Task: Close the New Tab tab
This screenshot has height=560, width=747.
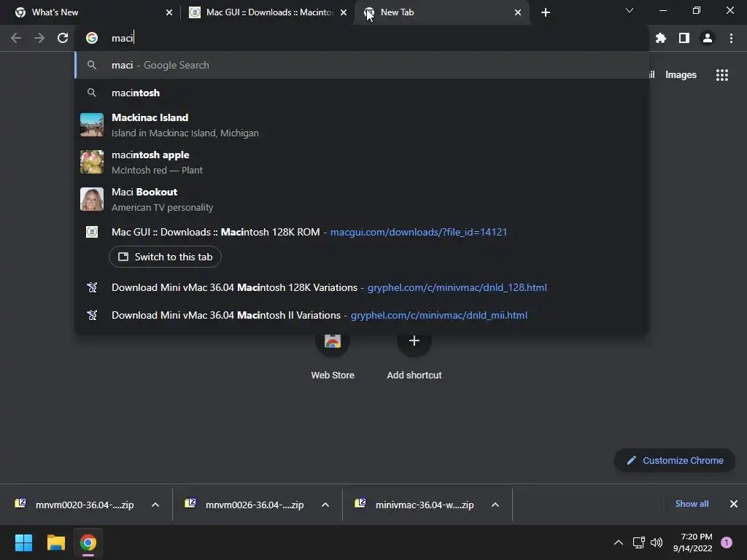Action: [x=518, y=12]
